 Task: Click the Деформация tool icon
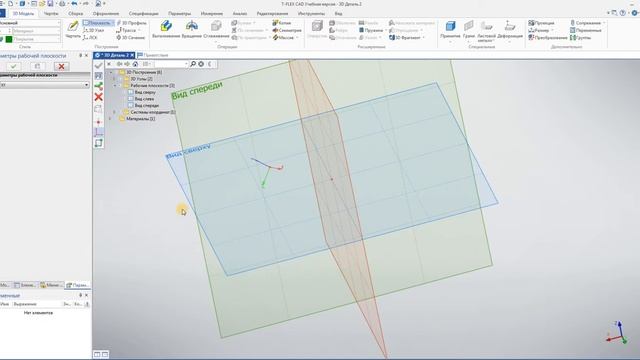point(510,26)
